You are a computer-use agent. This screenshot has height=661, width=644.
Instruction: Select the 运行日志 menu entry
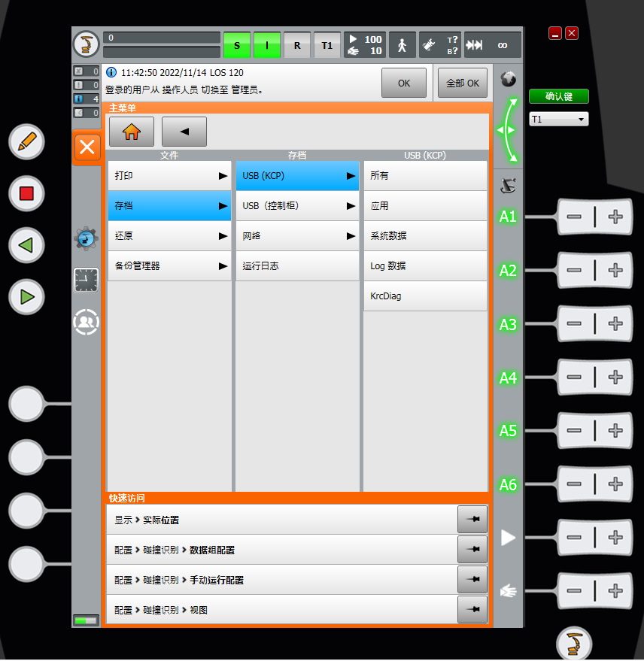(297, 265)
